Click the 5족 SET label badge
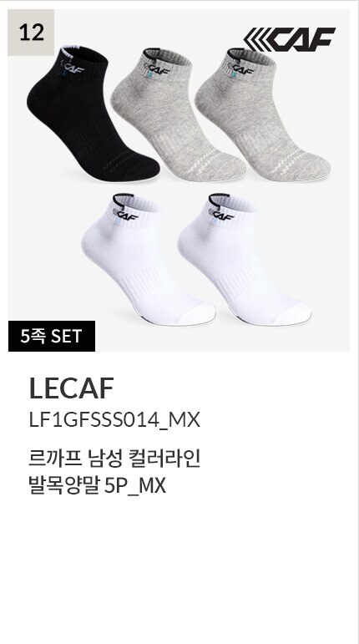This screenshot has height=644, width=359. click(x=52, y=336)
